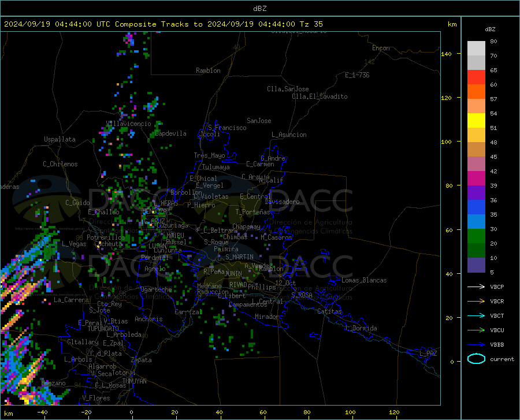Viewport: 520px width, 420px height.
Task: Click the SanJose map label
Action: coord(259,121)
